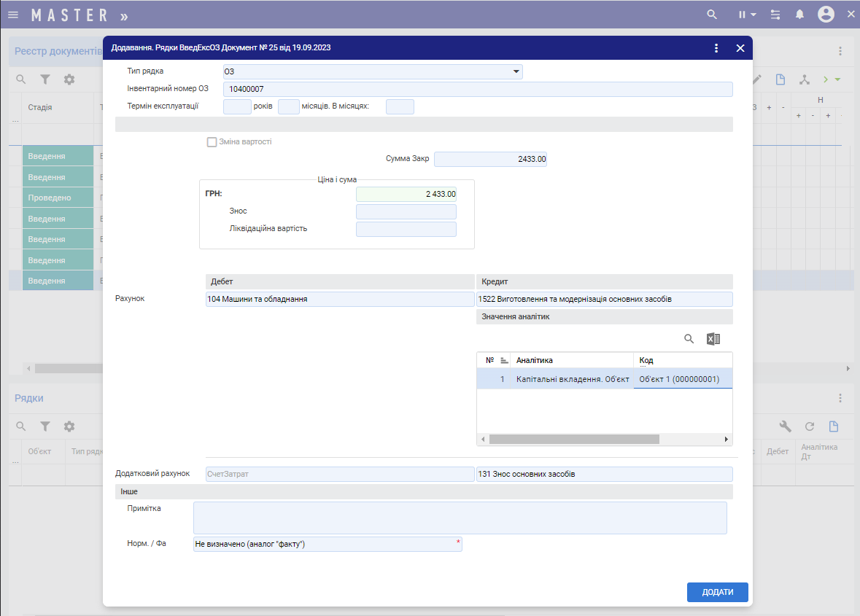860x616 pixels.
Task: Click the Аналітика column header
Action: tap(573, 360)
